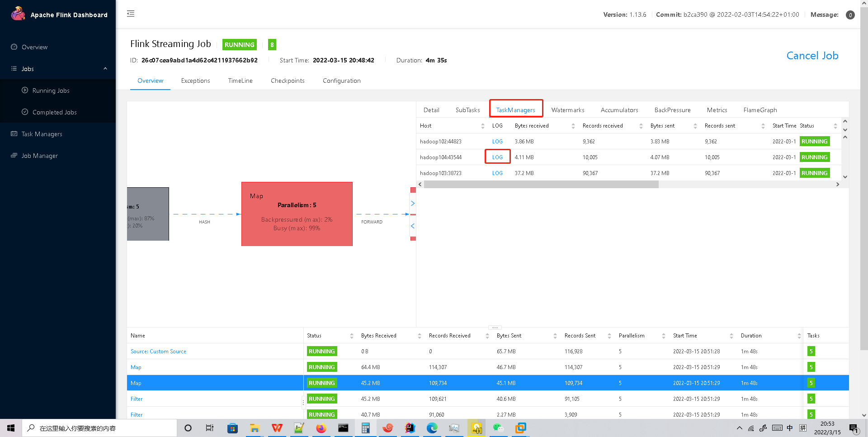
Task: Open the LOG link for hadoop103:38723
Action: tap(497, 173)
